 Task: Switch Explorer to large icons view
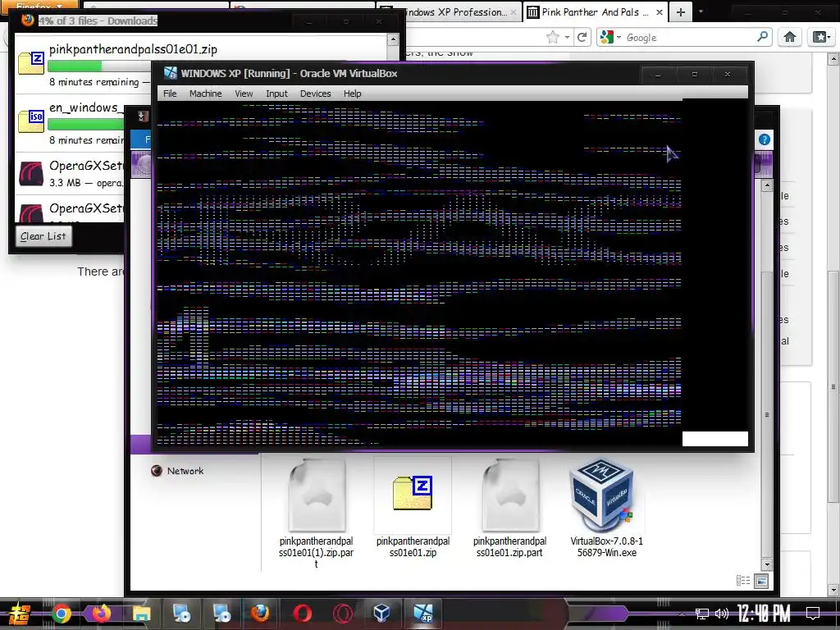tap(761, 581)
